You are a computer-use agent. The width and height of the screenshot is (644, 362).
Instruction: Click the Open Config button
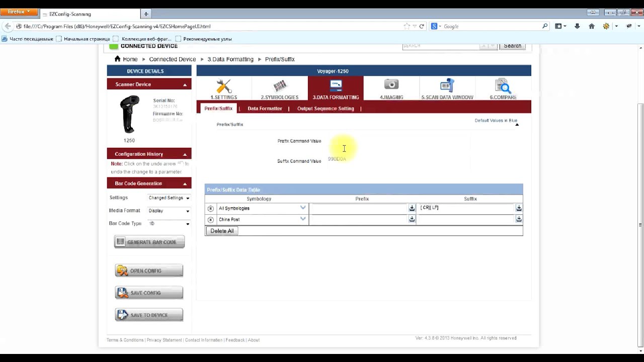(x=149, y=270)
